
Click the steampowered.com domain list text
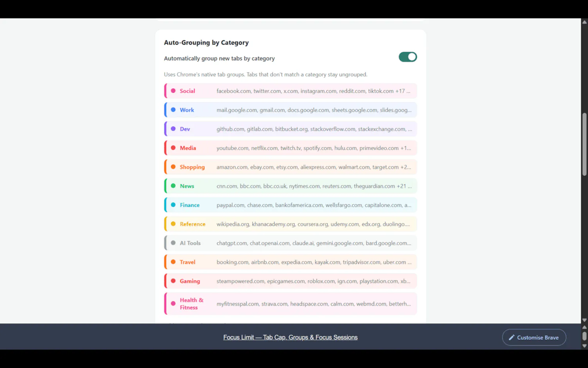click(x=313, y=281)
